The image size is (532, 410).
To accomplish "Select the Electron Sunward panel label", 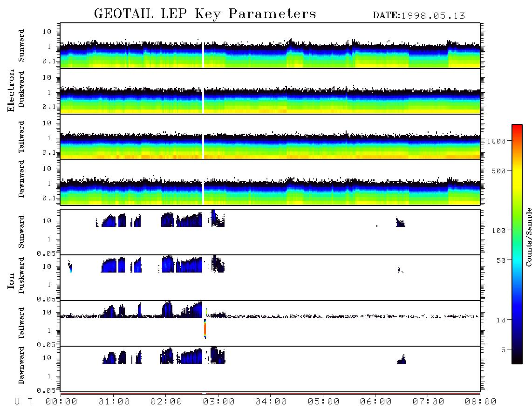I will coord(21,46).
